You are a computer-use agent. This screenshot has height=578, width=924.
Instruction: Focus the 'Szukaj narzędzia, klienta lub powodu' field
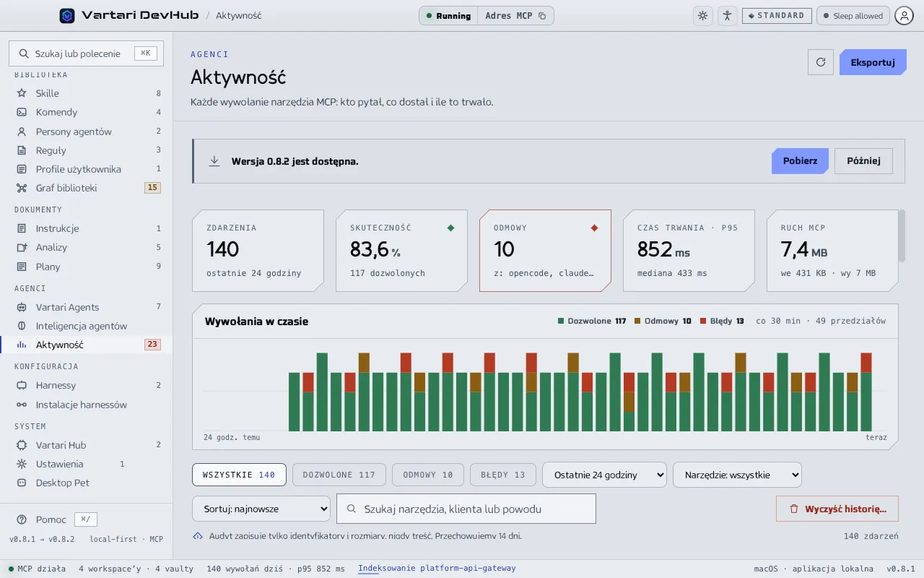point(466,509)
